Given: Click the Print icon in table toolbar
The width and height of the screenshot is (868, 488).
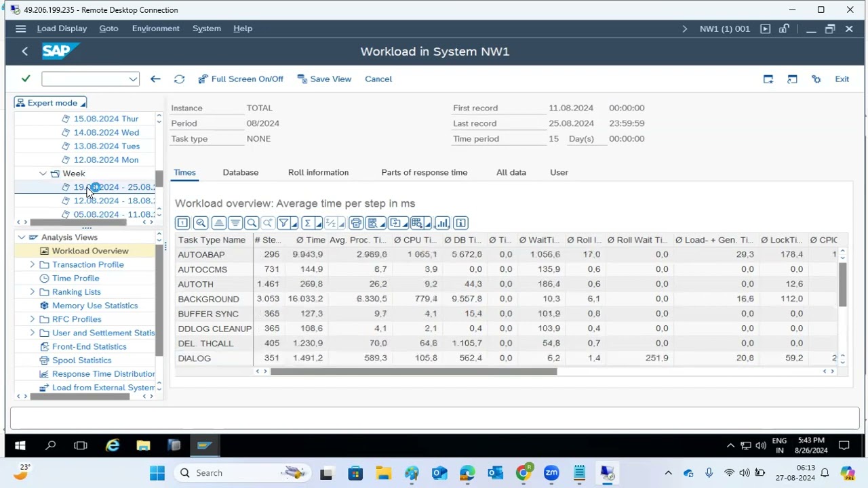Looking at the screenshot, I should pos(356,223).
